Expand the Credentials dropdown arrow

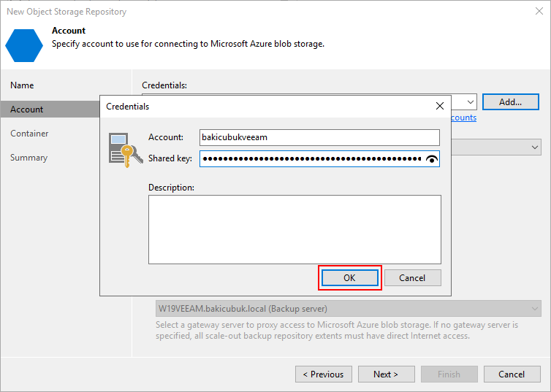(470, 102)
